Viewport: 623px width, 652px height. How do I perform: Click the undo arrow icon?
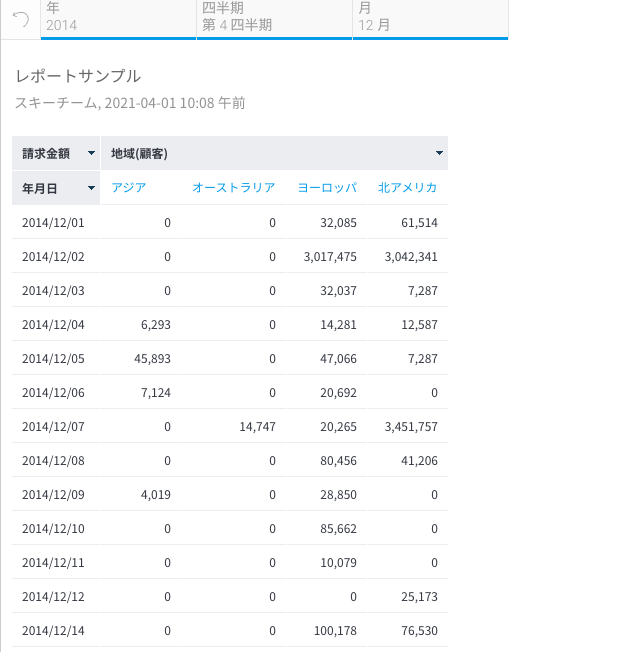20,19
